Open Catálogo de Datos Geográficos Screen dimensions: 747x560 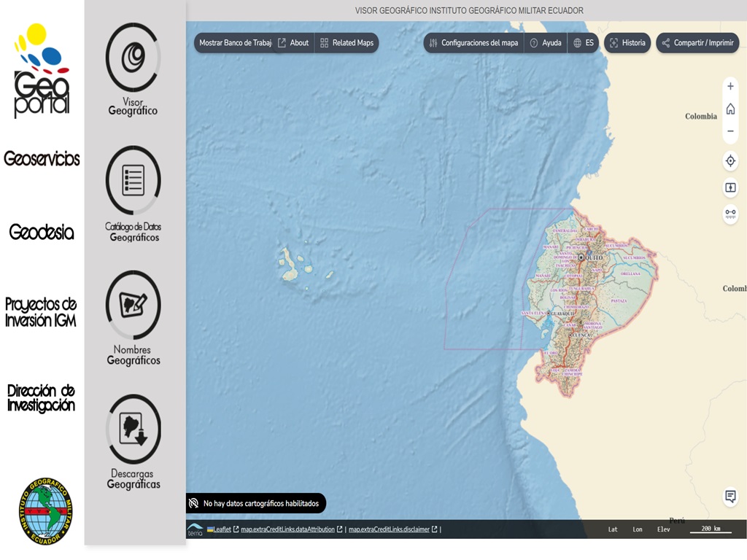pyautogui.click(x=133, y=181)
